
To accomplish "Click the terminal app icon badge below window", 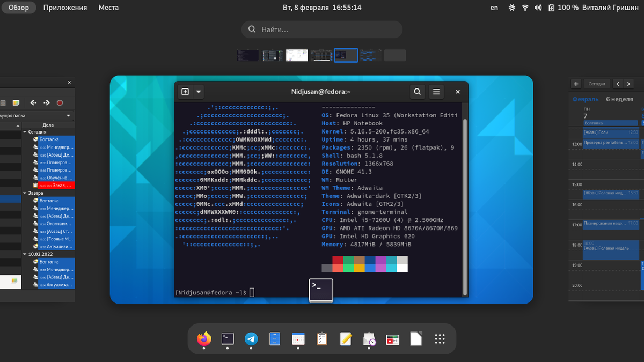I will click(321, 290).
